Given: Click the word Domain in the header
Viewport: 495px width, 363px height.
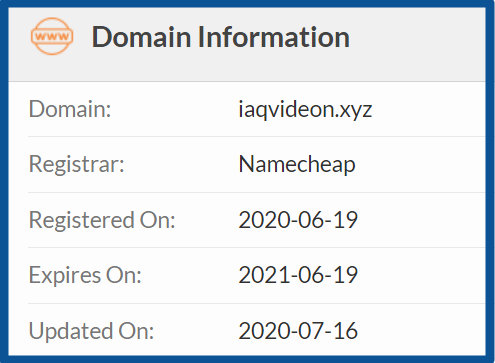Looking at the screenshot, I should pos(141,37).
